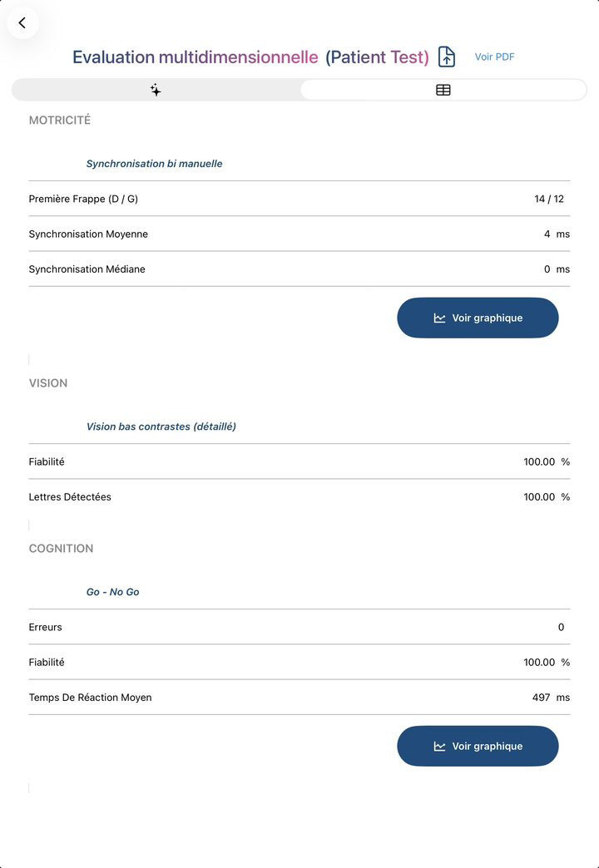The width and height of the screenshot is (599, 868).
Task: Click the Première Frappe (D / G) row
Action: [299, 199]
